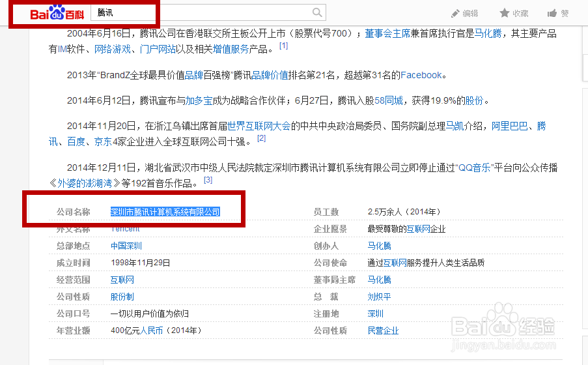Click the 腾讯 link after 阿里巴巴
The width and height of the screenshot is (588, 365).
coord(542,126)
